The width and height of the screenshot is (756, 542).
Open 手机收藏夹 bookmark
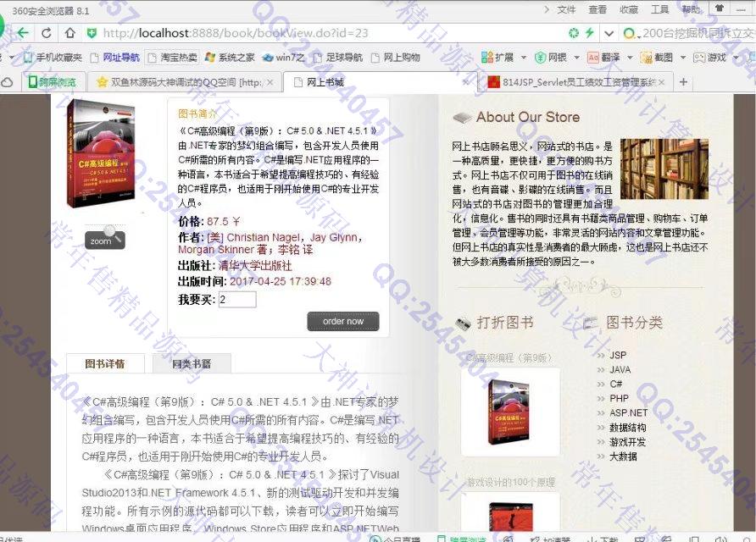[x=53, y=58]
